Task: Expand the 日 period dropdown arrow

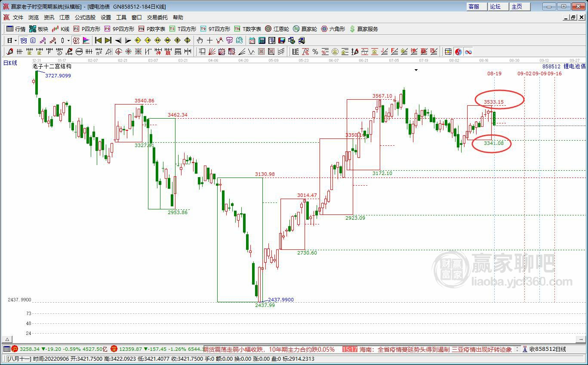Action: (x=15, y=40)
